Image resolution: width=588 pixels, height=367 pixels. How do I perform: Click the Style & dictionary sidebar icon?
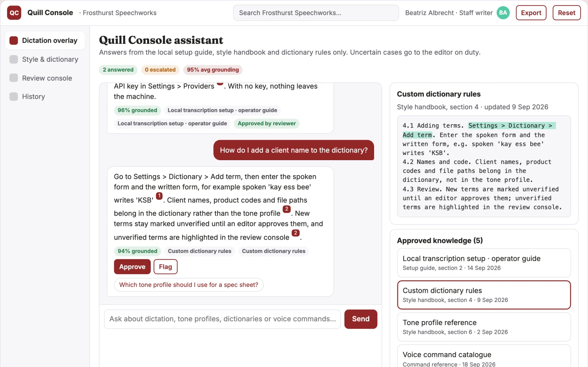point(14,59)
